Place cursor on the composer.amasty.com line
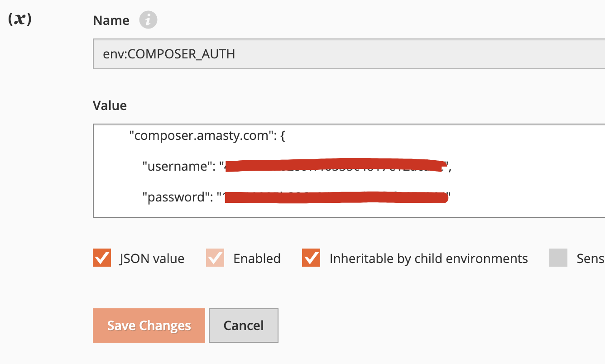The width and height of the screenshot is (605, 364). (207, 135)
